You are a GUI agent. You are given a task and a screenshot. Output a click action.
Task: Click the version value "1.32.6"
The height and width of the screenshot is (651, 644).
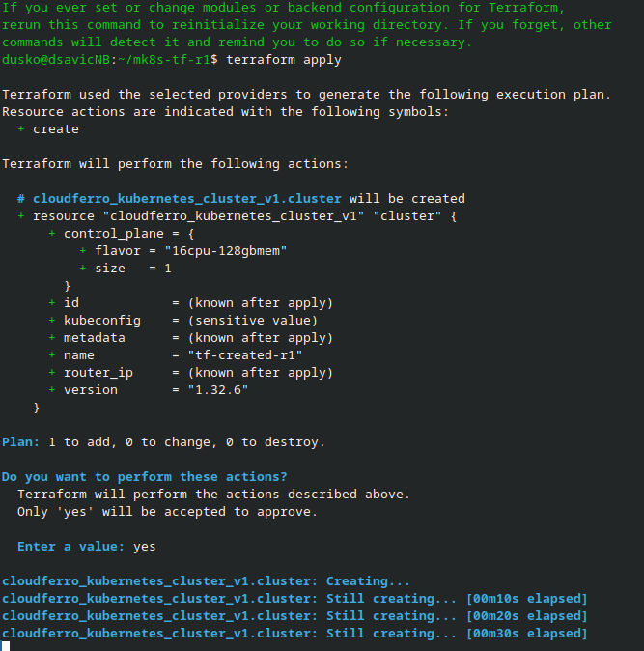218,390
